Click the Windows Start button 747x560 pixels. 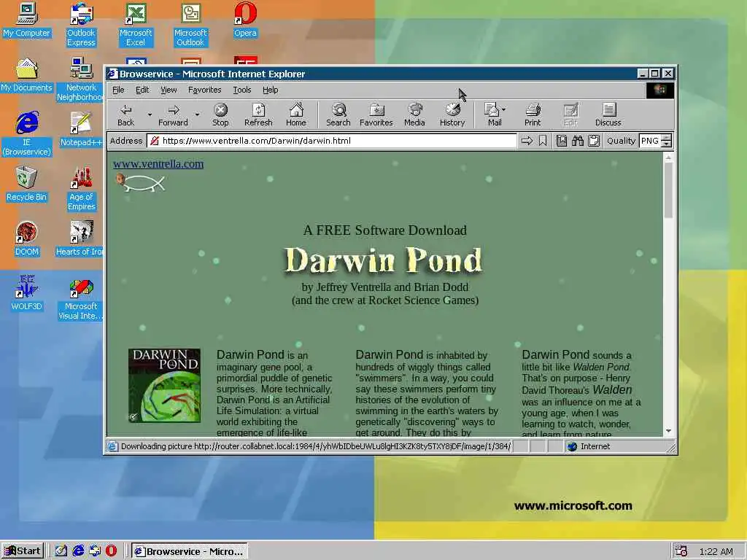click(23, 551)
